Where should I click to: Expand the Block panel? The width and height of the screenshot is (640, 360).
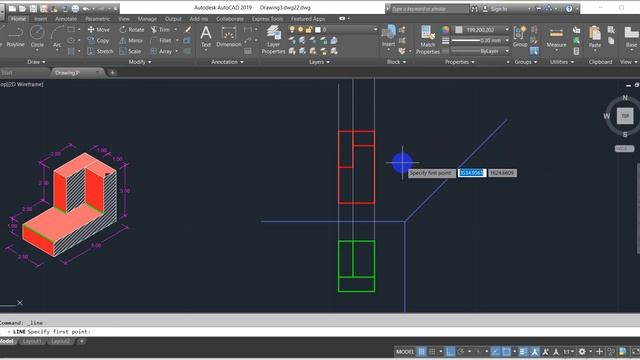click(396, 62)
